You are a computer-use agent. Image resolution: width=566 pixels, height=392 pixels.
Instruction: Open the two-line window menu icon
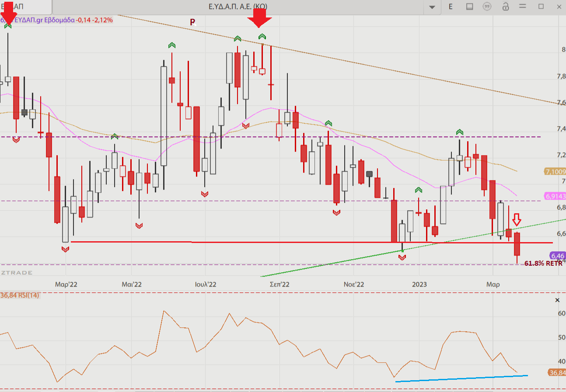point(522,6)
